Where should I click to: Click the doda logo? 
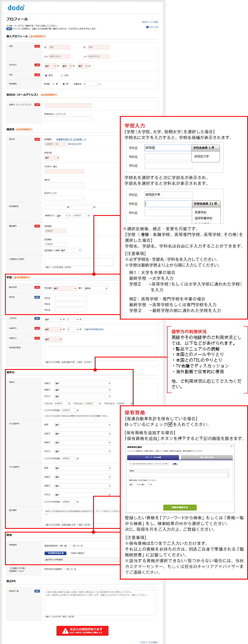[15, 7]
